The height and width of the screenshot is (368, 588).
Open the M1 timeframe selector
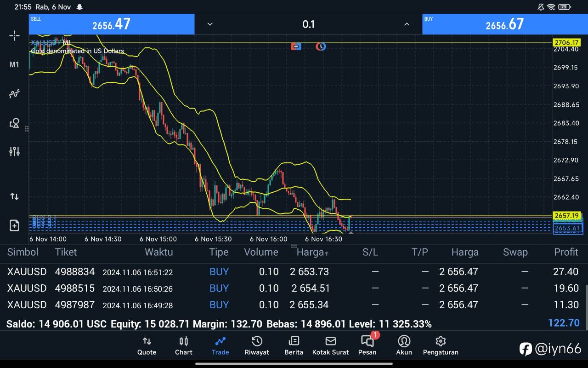tap(14, 65)
